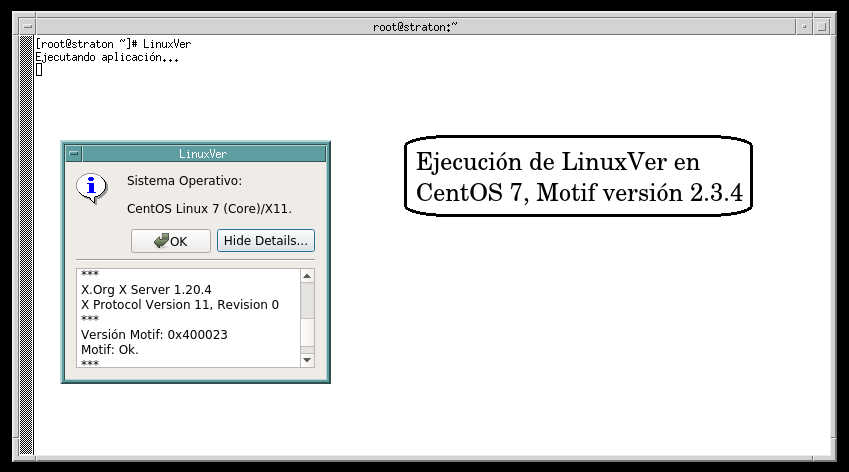Click the Hide Details... button

point(266,241)
